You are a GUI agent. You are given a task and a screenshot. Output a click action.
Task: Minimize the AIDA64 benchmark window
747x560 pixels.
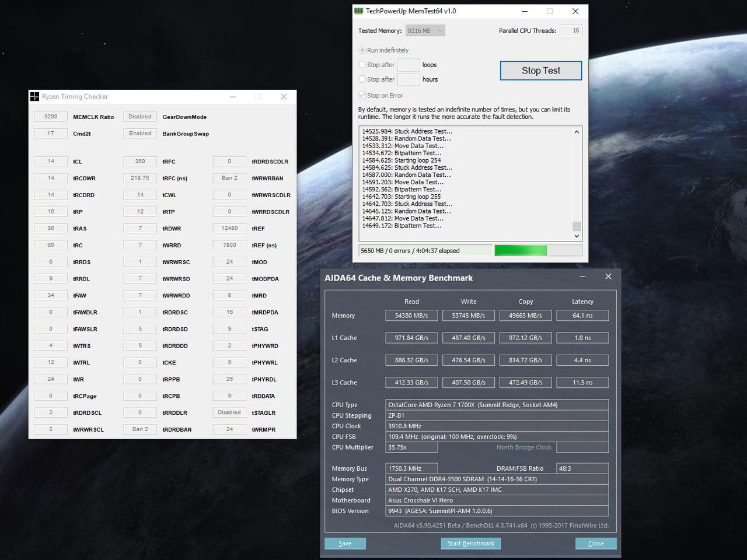point(582,277)
